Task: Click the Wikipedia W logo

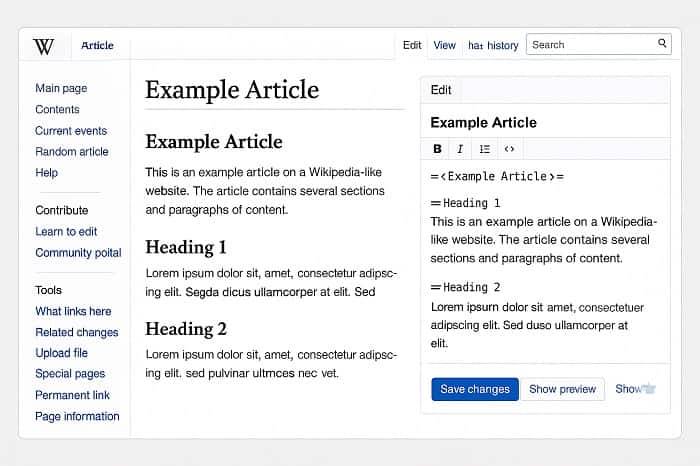Action: (x=43, y=46)
